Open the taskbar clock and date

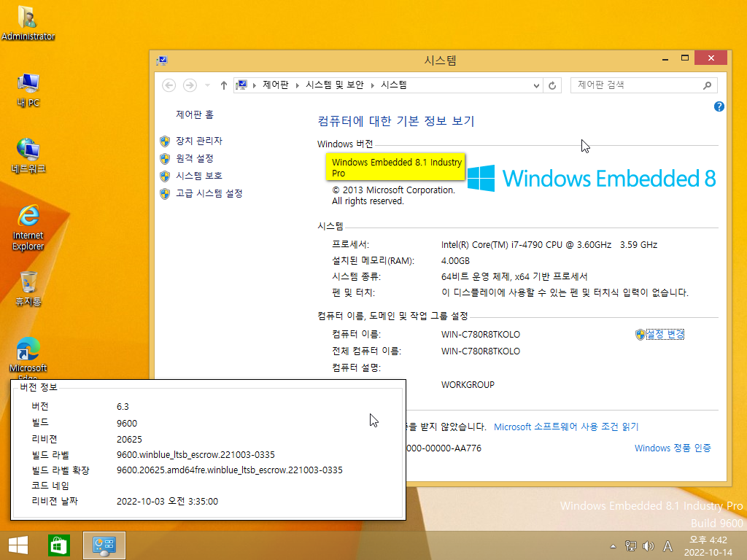(x=708, y=546)
